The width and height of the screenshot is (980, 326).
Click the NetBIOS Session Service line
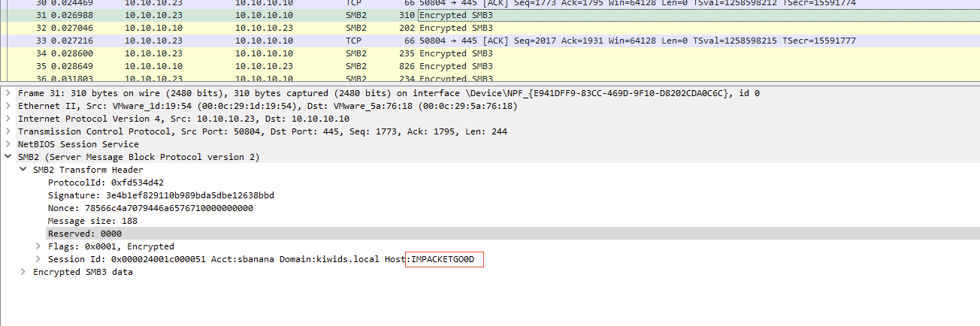[78, 144]
